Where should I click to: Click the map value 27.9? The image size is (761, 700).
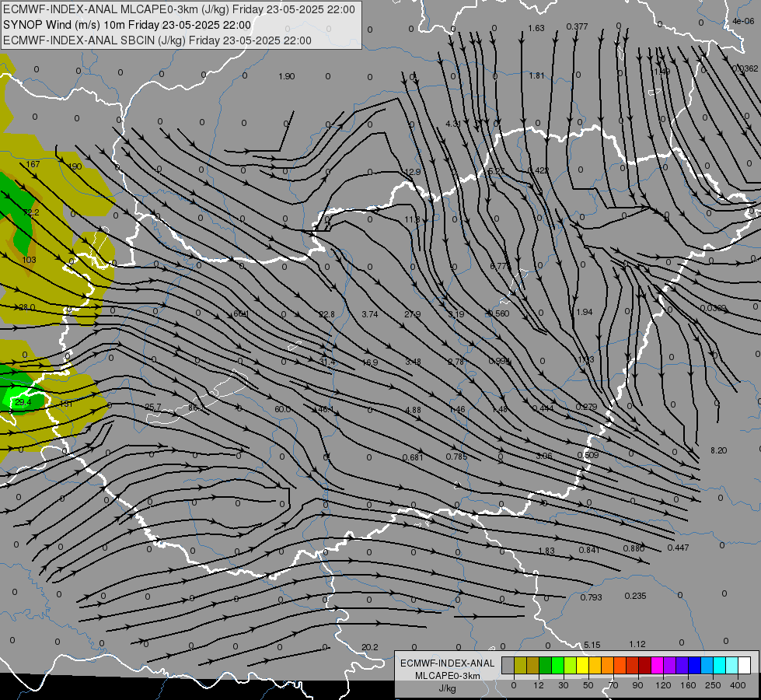tap(413, 314)
